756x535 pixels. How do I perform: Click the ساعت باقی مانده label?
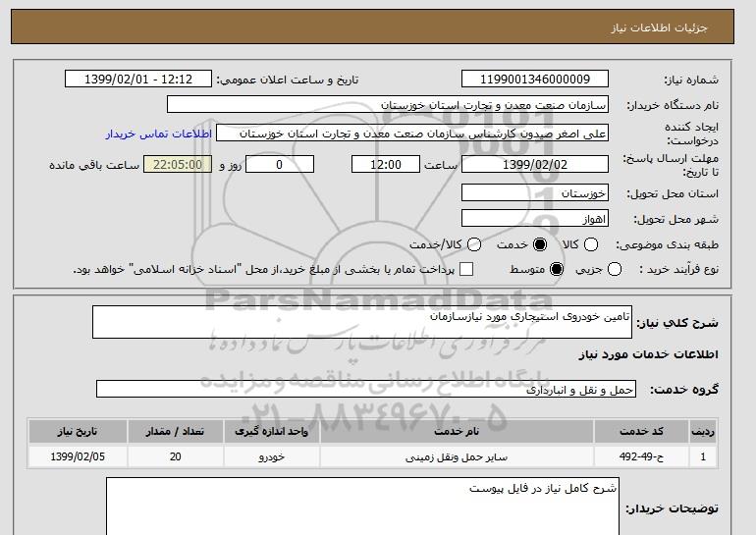pyautogui.click(x=94, y=165)
